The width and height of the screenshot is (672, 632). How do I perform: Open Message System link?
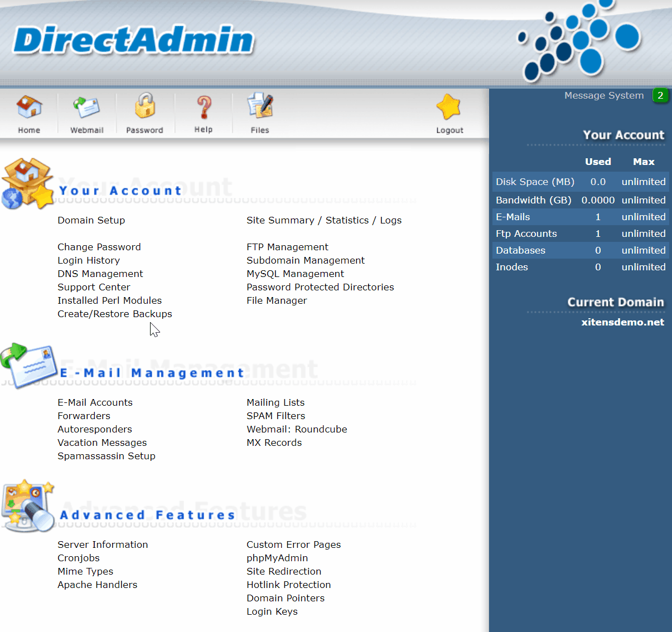coord(604,95)
